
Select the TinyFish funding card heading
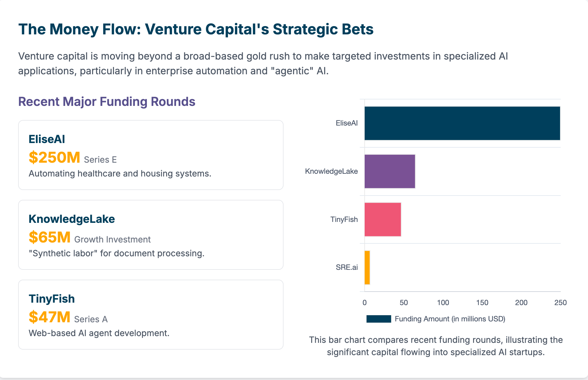click(x=52, y=299)
